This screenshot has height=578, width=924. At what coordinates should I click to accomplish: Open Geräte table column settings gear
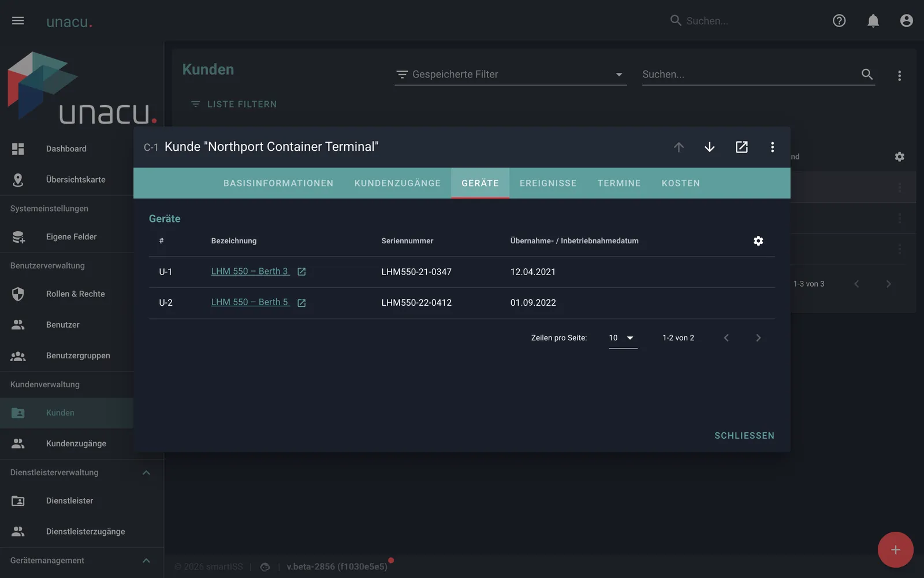(x=758, y=240)
